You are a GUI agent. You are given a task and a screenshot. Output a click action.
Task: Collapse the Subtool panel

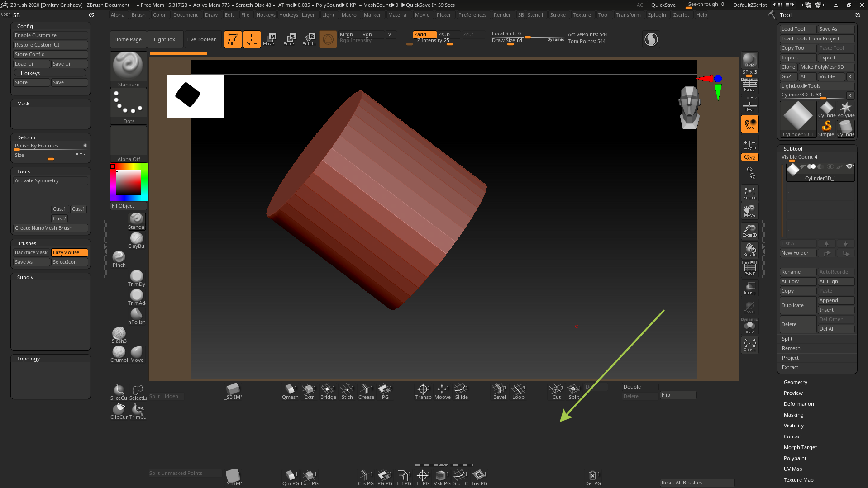[793, 148]
